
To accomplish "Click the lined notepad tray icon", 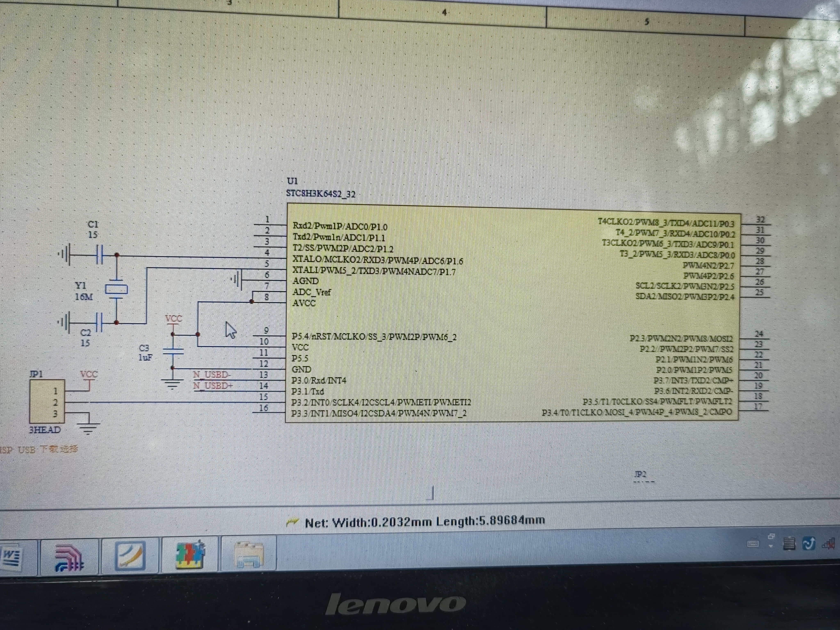I will (789, 543).
